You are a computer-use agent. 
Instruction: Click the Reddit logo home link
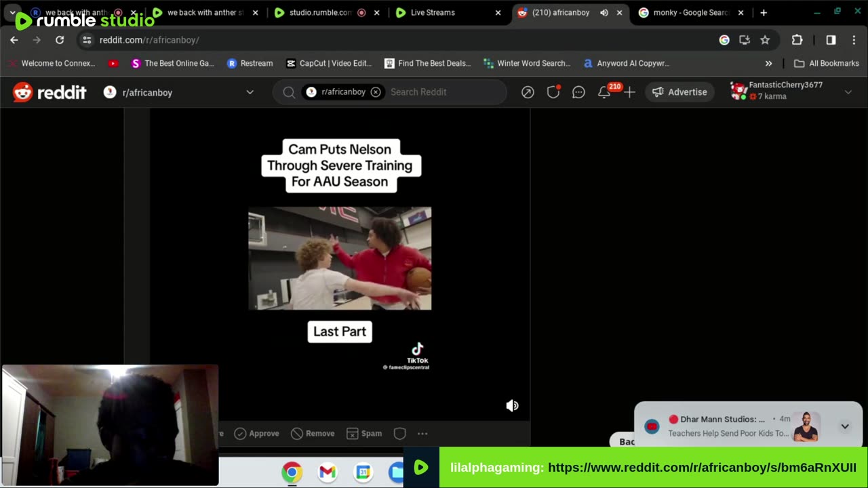point(50,92)
